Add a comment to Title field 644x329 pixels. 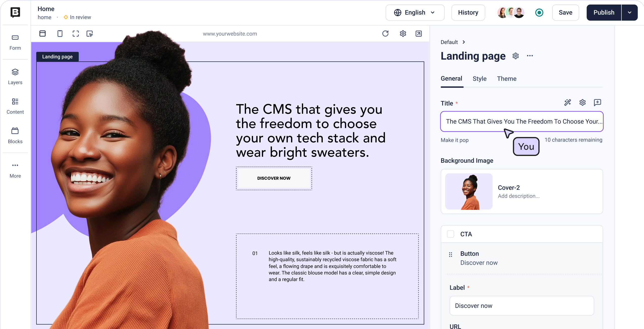(x=597, y=102)
